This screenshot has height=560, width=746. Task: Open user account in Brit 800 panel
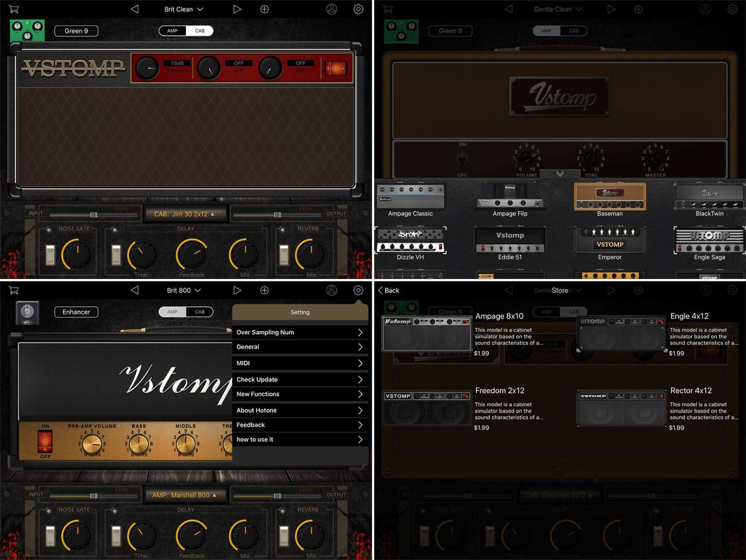(332, 290)
